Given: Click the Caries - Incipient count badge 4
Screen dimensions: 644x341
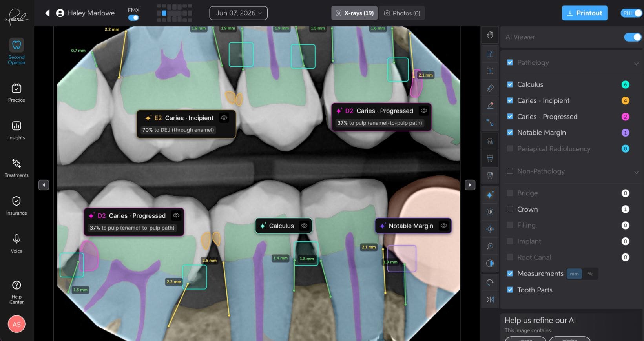Looking at the screenshot, I should tap(625, 100).
